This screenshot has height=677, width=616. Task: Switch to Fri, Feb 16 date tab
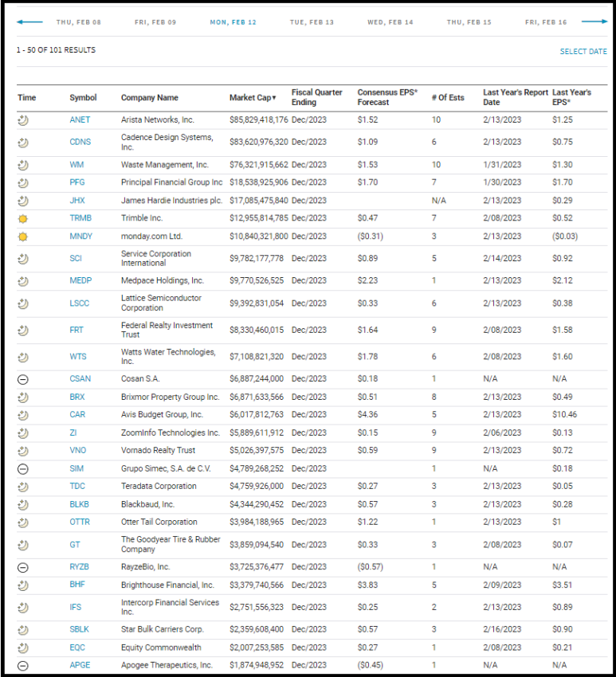[x=546, y=22]
